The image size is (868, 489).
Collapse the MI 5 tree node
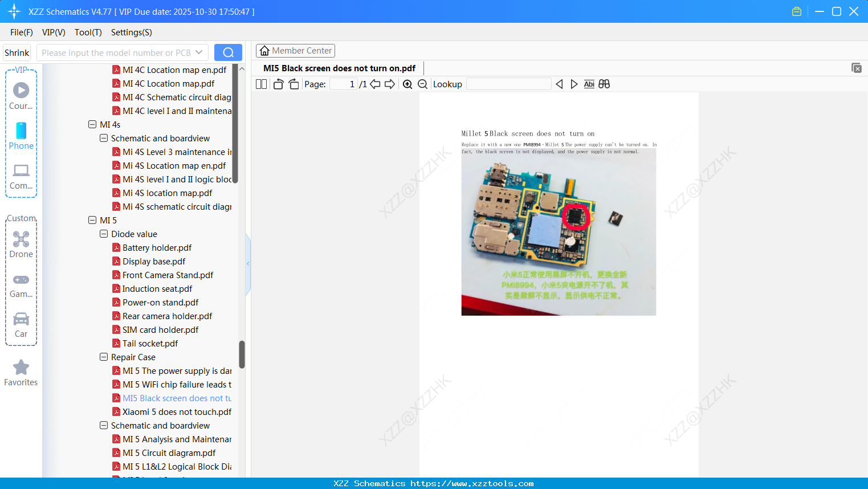click(x=92, y=220)
